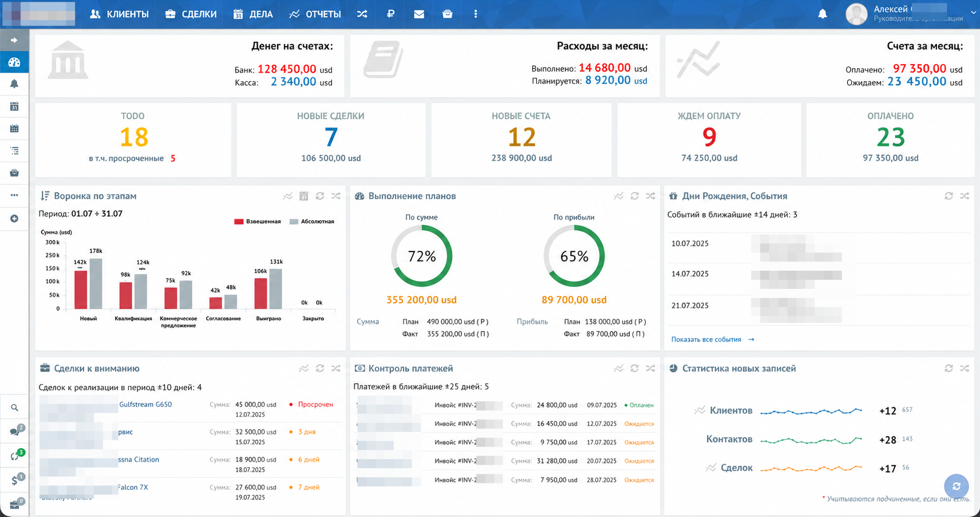980x517 pixels.
Task: Refresh the Статистика новых записей widget
Action: pos(948,368)
